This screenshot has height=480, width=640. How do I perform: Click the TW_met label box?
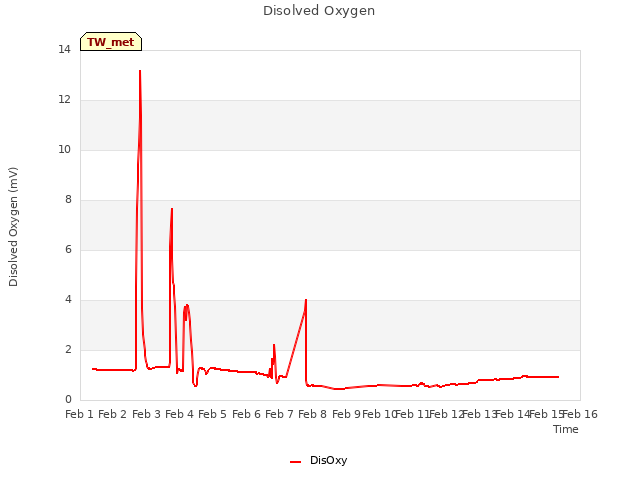(111, 42)
